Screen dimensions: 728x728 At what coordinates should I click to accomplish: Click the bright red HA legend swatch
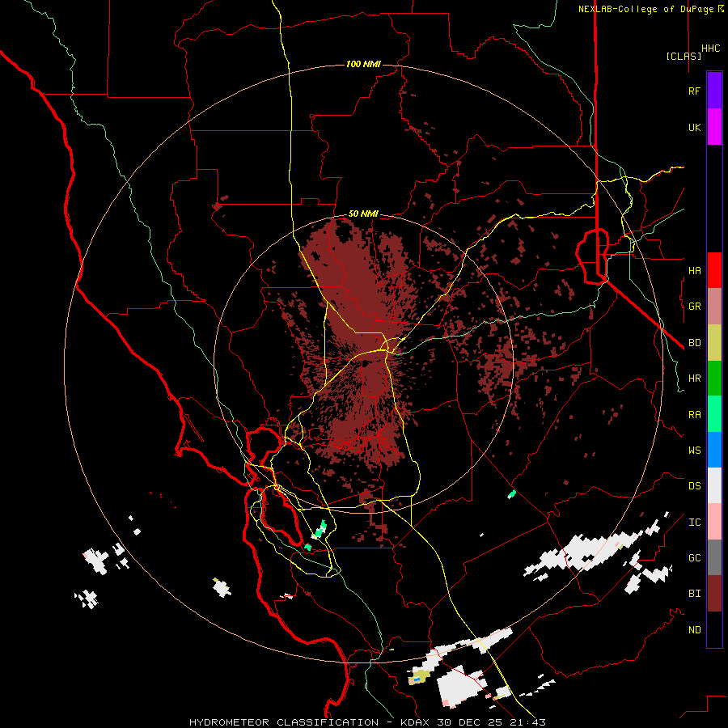pyautogui.click(x=714, y=270)
